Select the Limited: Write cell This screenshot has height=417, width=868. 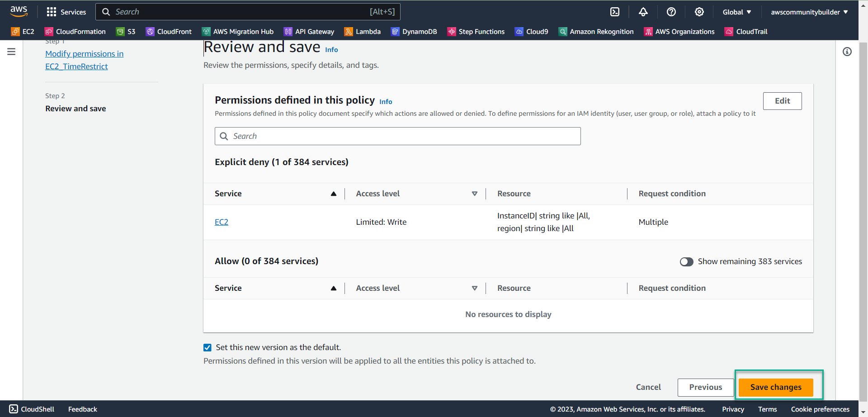tap(381, 222)
